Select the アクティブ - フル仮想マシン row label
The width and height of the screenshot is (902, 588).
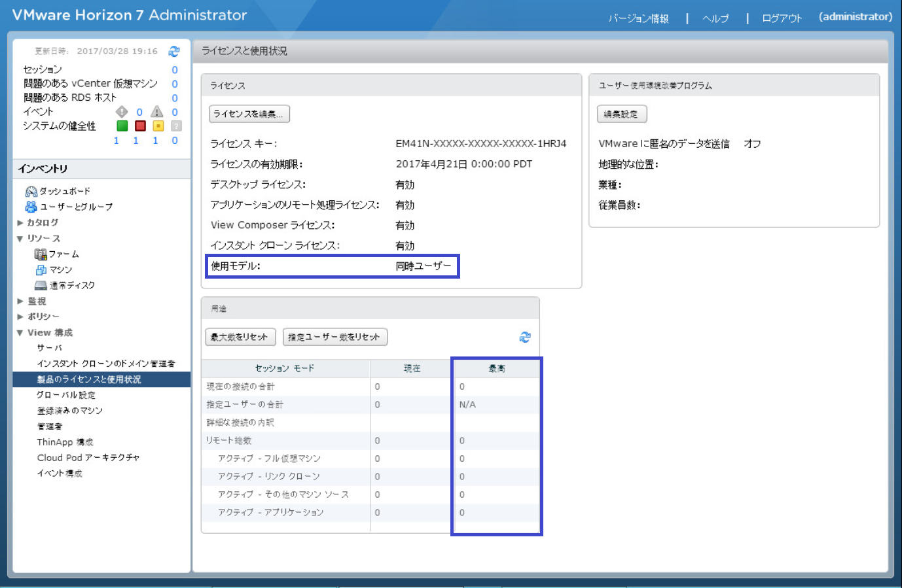tap(269, 458)
